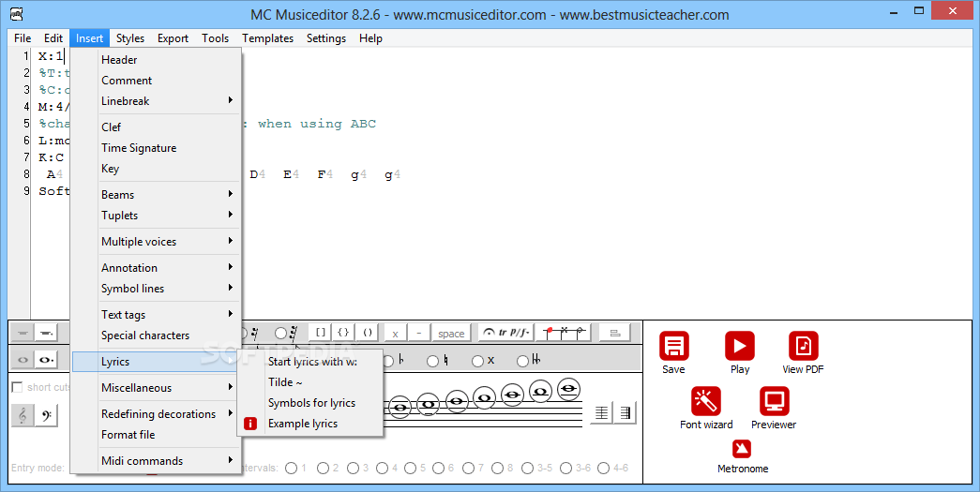Insert square brackets [ ]
The height and width of the screenshot is (492, 980).
pos(320,333)
